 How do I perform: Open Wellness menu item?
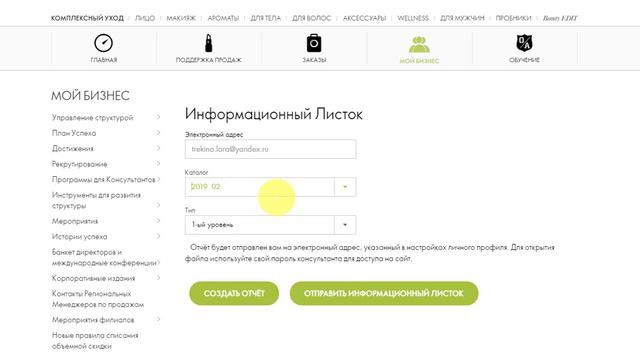tap(413, 18)
